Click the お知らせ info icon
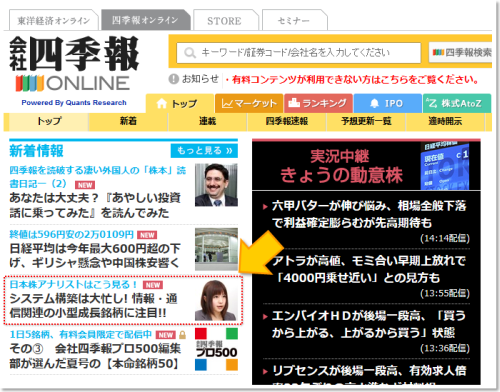 tap(174, 79)
